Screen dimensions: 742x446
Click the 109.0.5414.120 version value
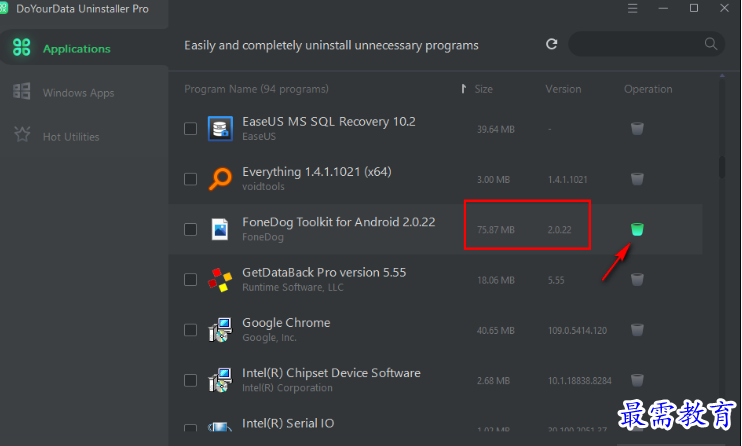(x=577, y=330)
